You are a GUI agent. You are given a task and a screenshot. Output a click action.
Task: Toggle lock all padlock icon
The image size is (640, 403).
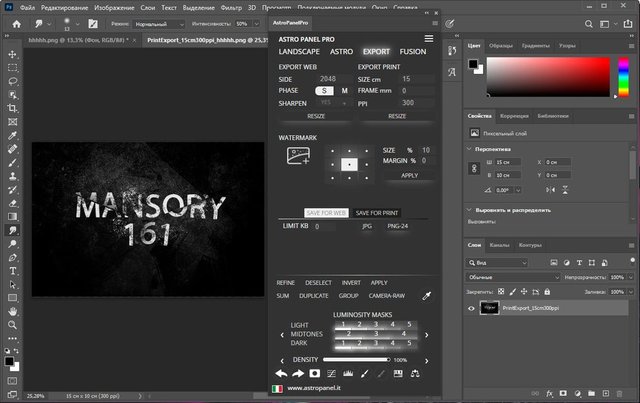coord(547,292)
